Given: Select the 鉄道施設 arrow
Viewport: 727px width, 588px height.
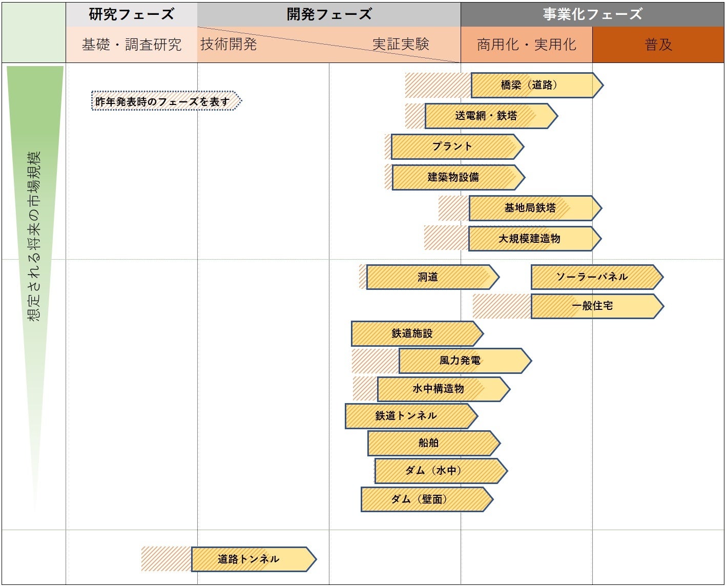Looking at the screenshot, I should pyautogui.click(x=417, y=333).
